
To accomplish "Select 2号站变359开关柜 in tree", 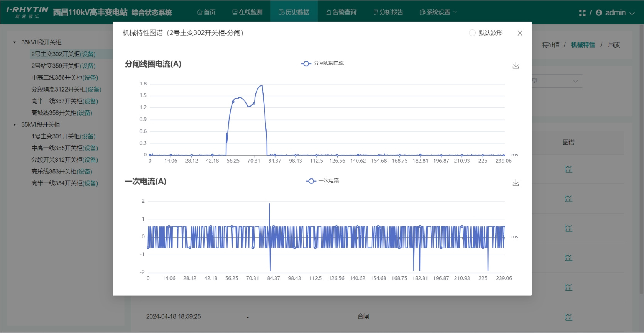I will pyautogui.click(x=63, y=66).
